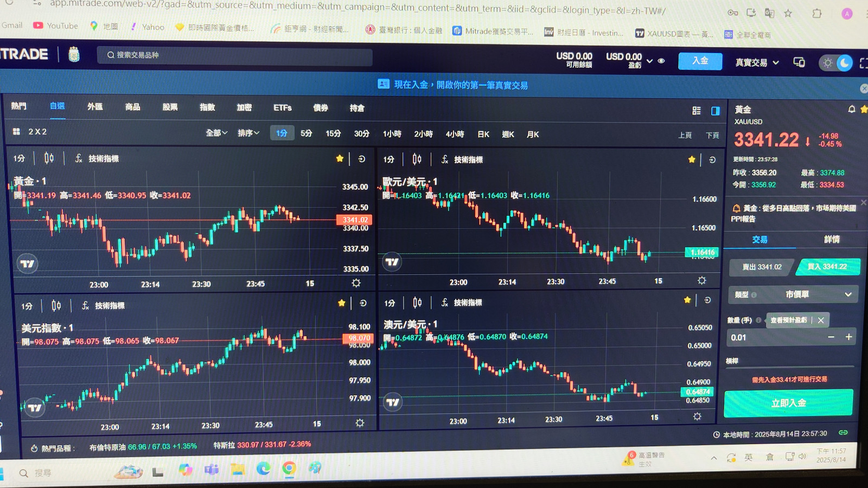This screenshot has width=868, height=488.
Task: Toggle the light/dark theme switch
Action: [x=835, y=63]
